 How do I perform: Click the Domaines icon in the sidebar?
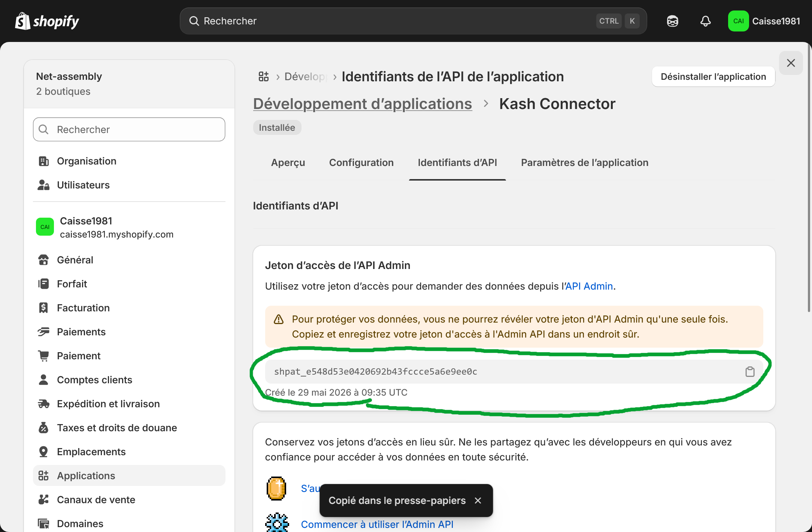coord(43,524)
